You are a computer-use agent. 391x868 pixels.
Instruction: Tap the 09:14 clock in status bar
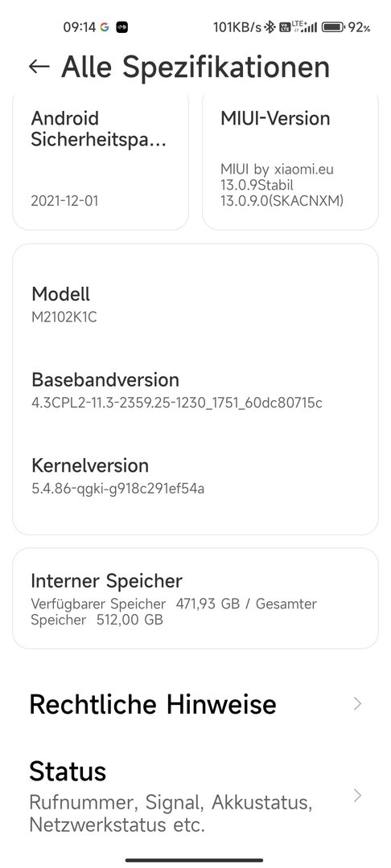pos(79,27)
